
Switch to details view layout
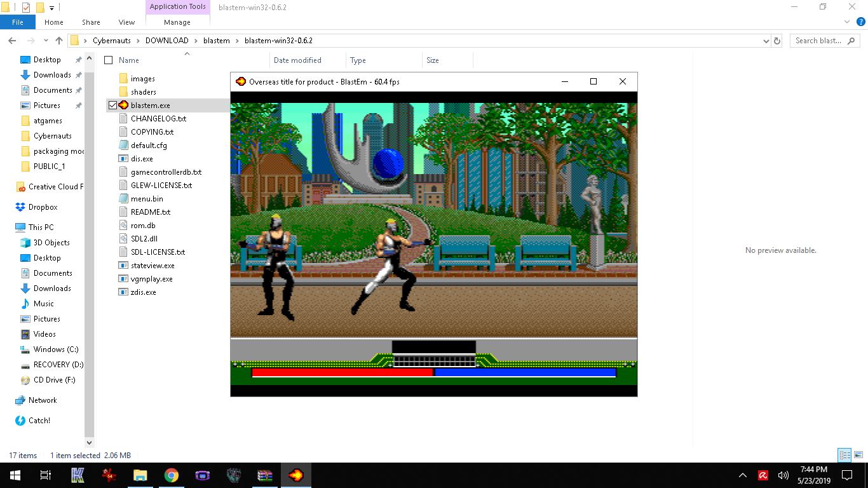pos(844,455)
